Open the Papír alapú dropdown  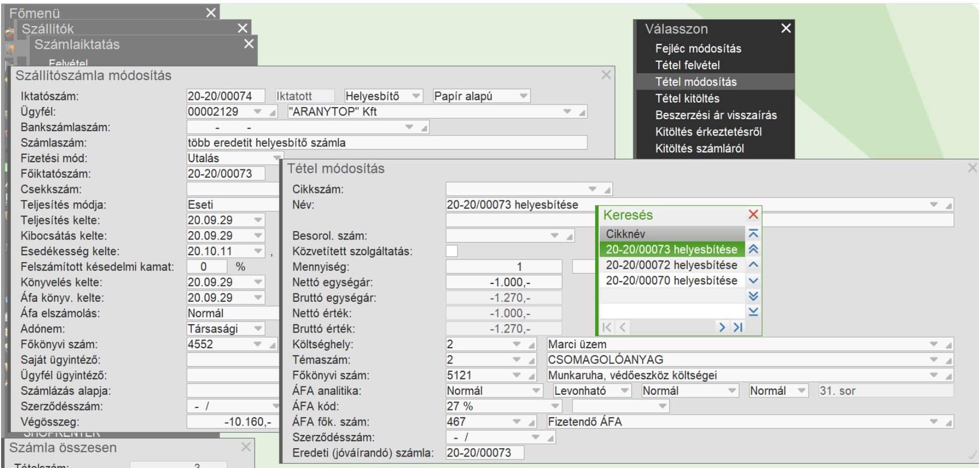click(x=523, y=96)
